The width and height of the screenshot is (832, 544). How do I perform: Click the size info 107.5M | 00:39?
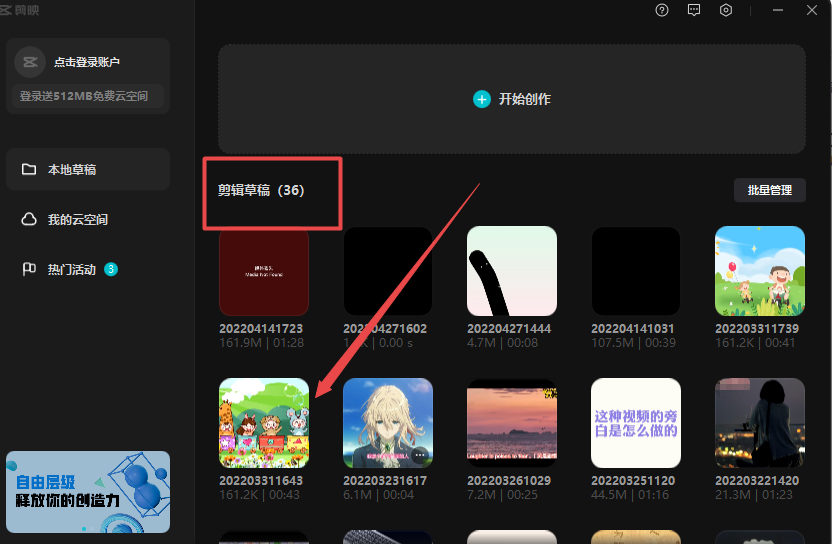pos(634,343)
